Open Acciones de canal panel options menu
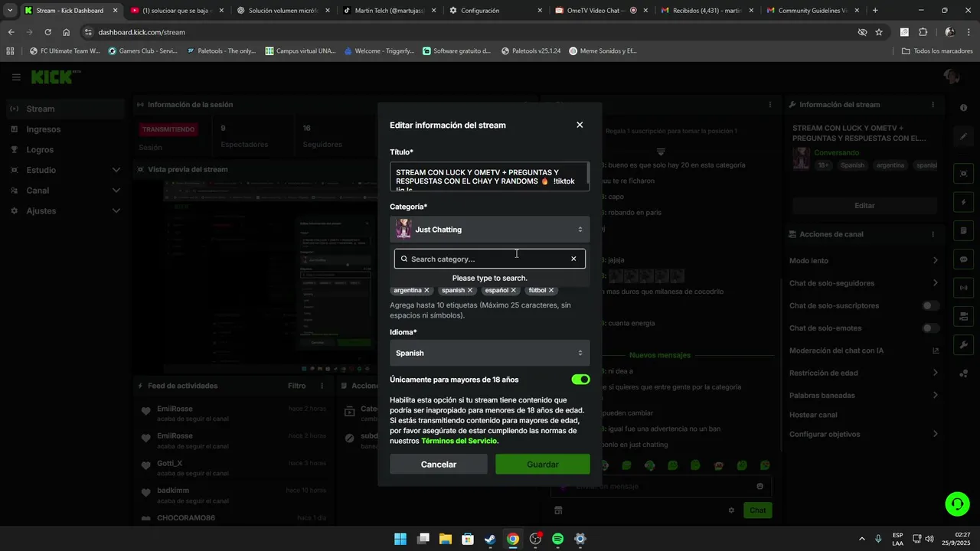The width and height of the screenshot is (980, 551). (933, 234)
